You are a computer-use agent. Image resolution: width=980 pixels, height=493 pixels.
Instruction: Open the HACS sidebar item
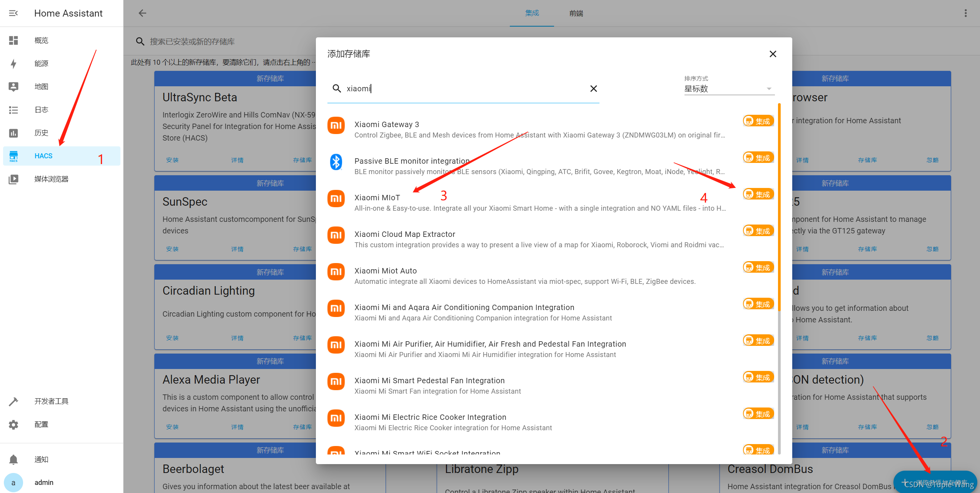coord(43,156)
